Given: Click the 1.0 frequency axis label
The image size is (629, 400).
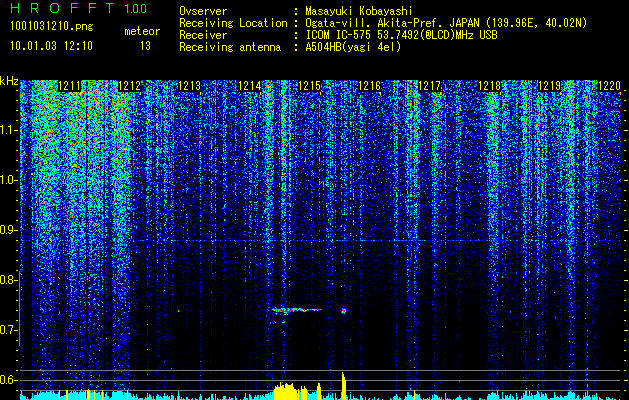Looking at the screenshot, I should 9,180.
